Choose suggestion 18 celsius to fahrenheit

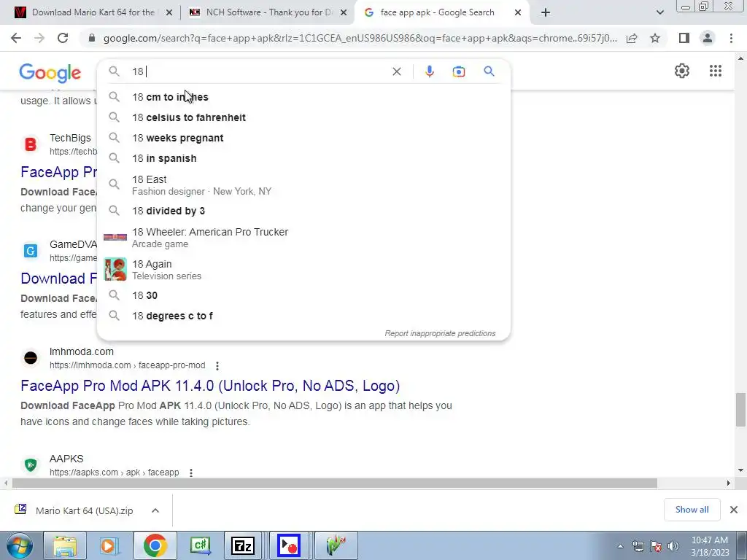(303, 117)
